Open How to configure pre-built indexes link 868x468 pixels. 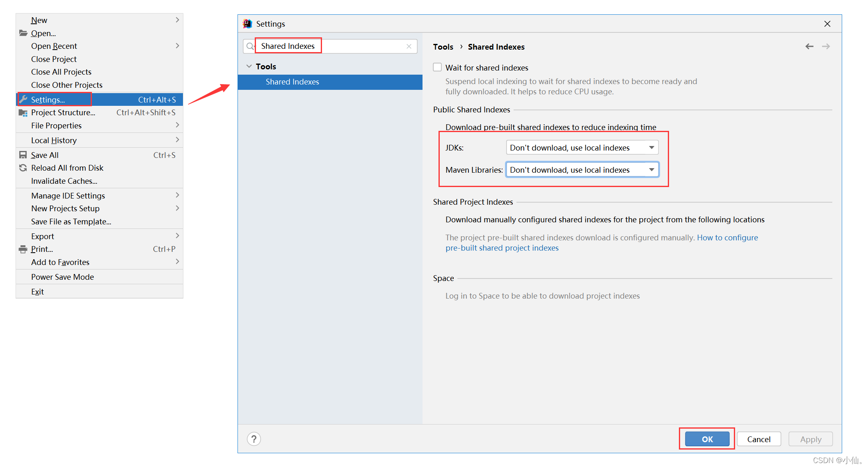[x=727, y=237]
